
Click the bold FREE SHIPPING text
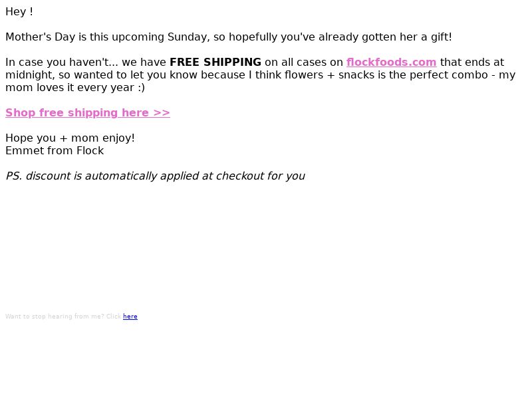click(215, 62)
